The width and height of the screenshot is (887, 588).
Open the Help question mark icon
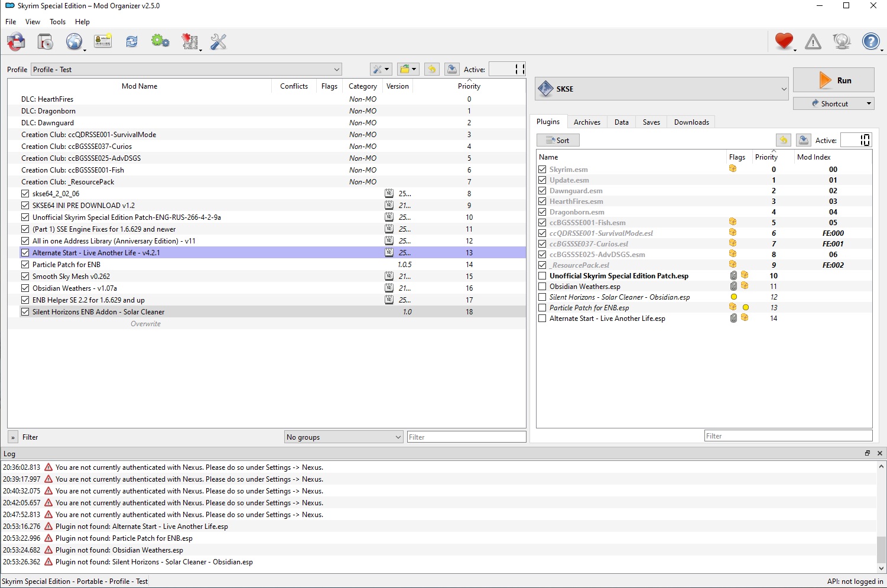point(871,41)
